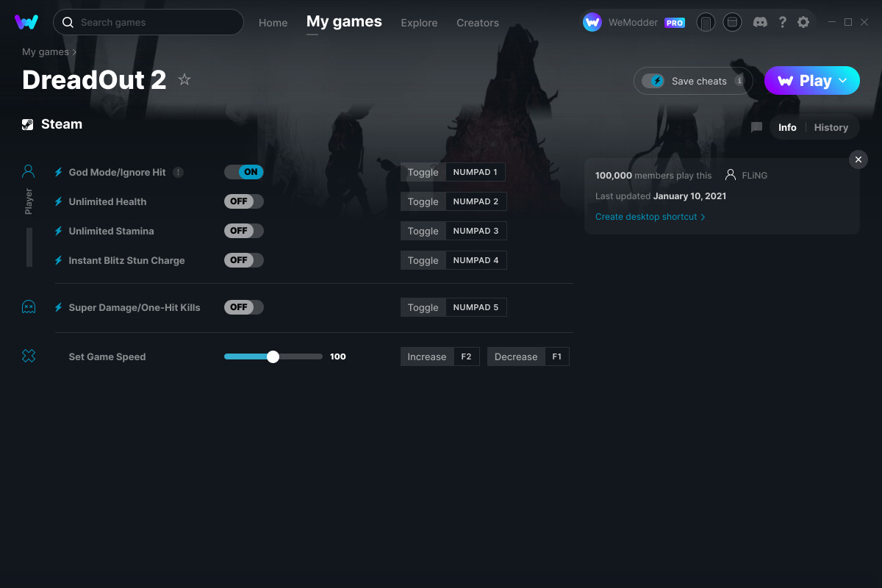Click the PRO badge
Viewport: 882px width, 588px height.
(675, 23)
